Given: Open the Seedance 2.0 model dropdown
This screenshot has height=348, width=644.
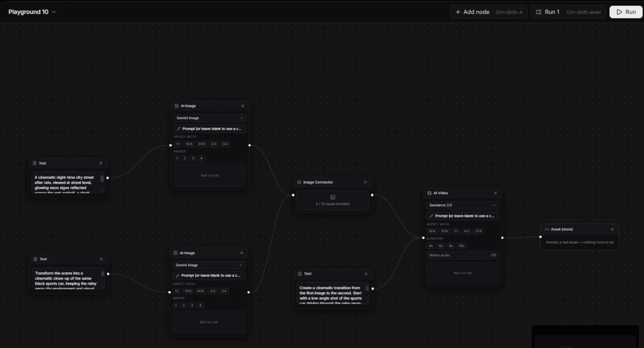Looking at the screenshot, I should coord(463,205).
